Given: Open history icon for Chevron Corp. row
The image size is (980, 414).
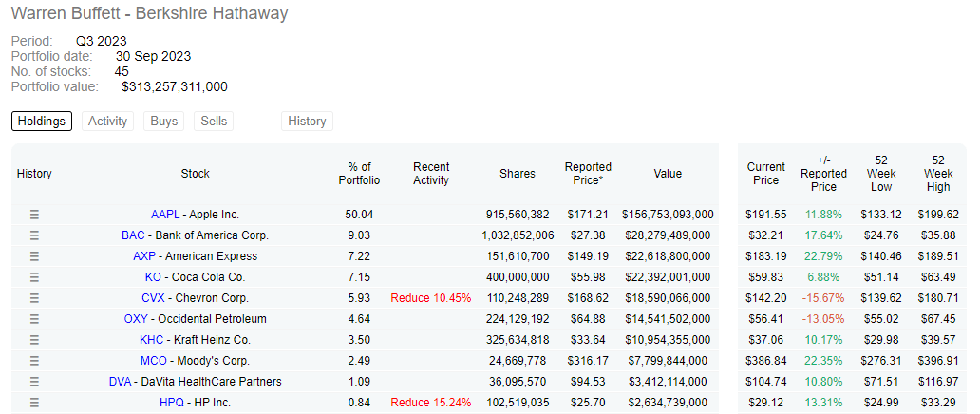Looking at the screenshot, I should click(x=34, y=298).
